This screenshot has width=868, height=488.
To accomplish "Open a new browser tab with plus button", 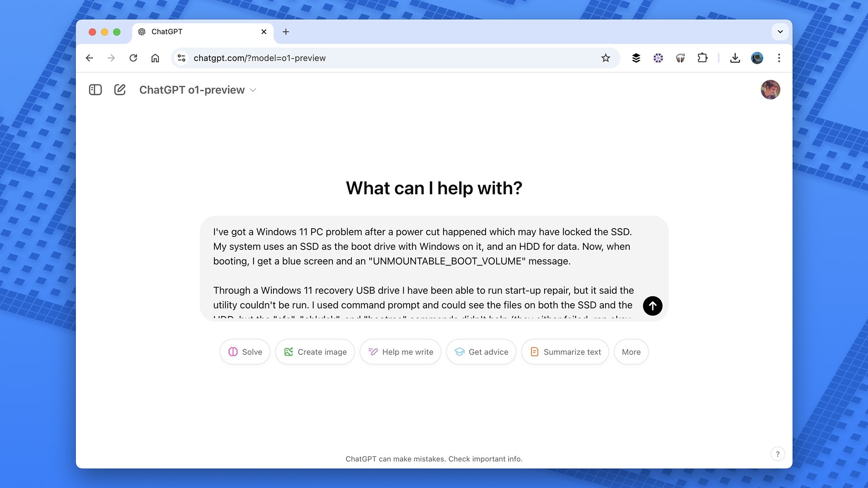I will click(x=286, y=32).
